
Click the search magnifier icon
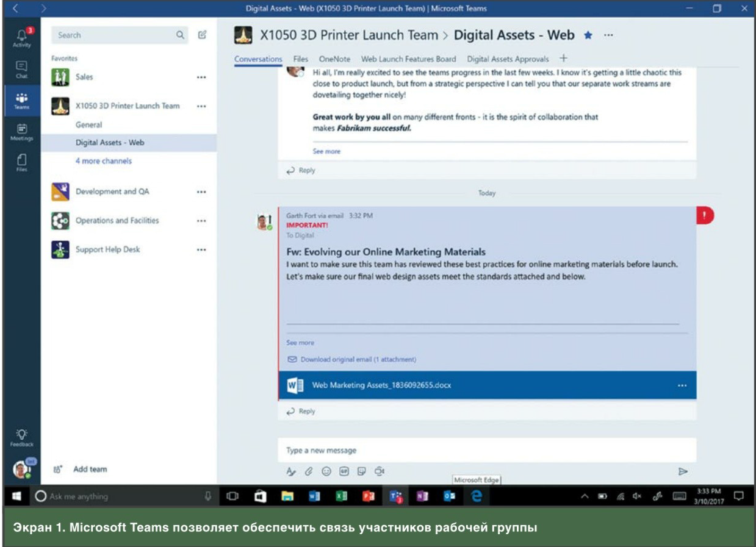tap(180, 35)
